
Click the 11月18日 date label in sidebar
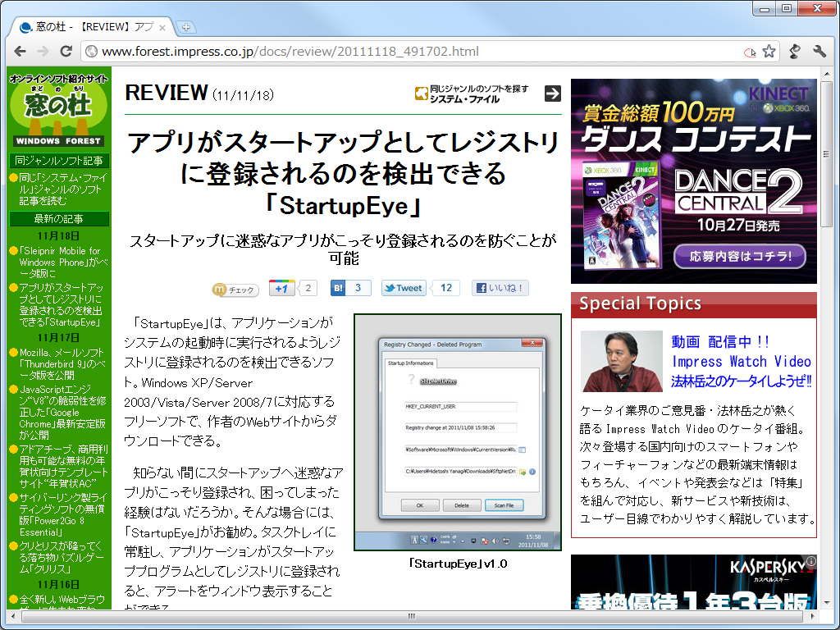tap(58, 235)
